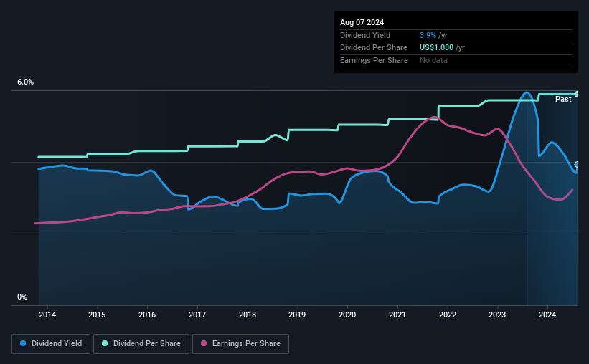The height and width of the screenshot is (364, 589).
Task: Select the 2024 label on the time axis
Action: click(x=547, y=315)
